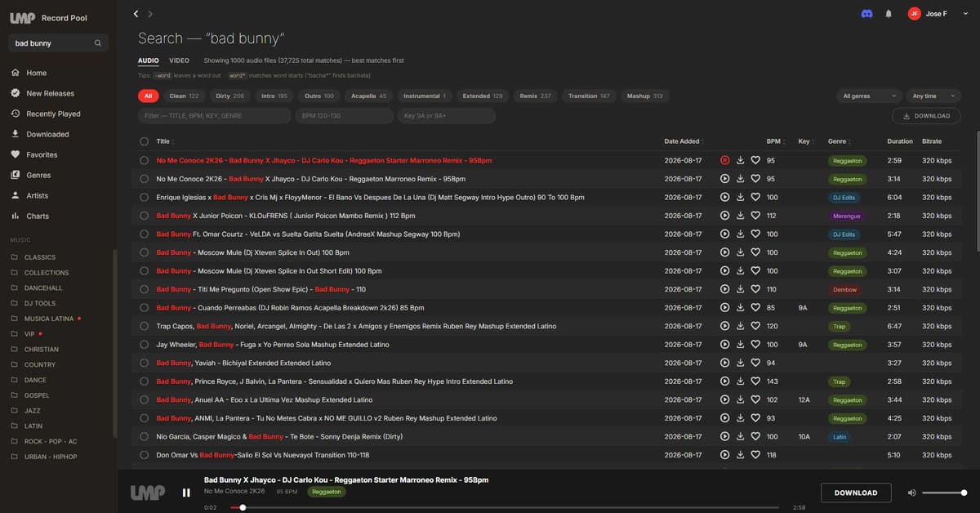Select the red All filter chip
980x513 pixels.
tap(148, 96)
